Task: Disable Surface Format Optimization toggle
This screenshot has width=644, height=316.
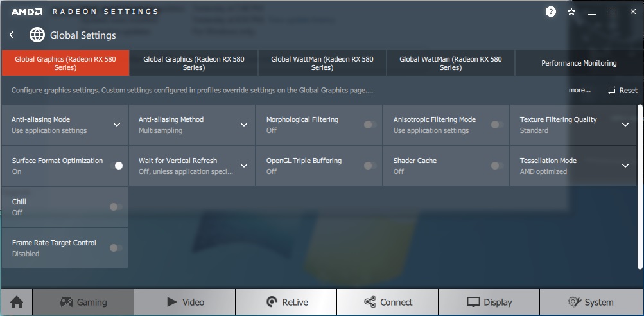Action: tap(116, 166)
